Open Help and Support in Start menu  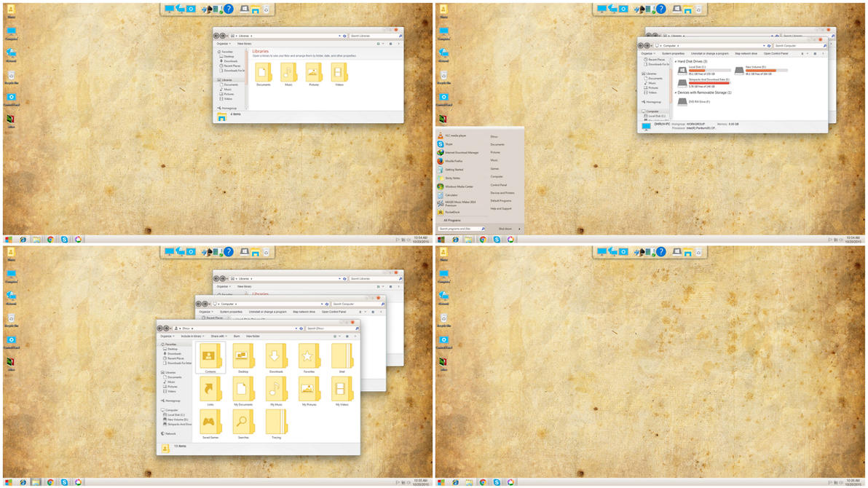(x=501, y=209)
